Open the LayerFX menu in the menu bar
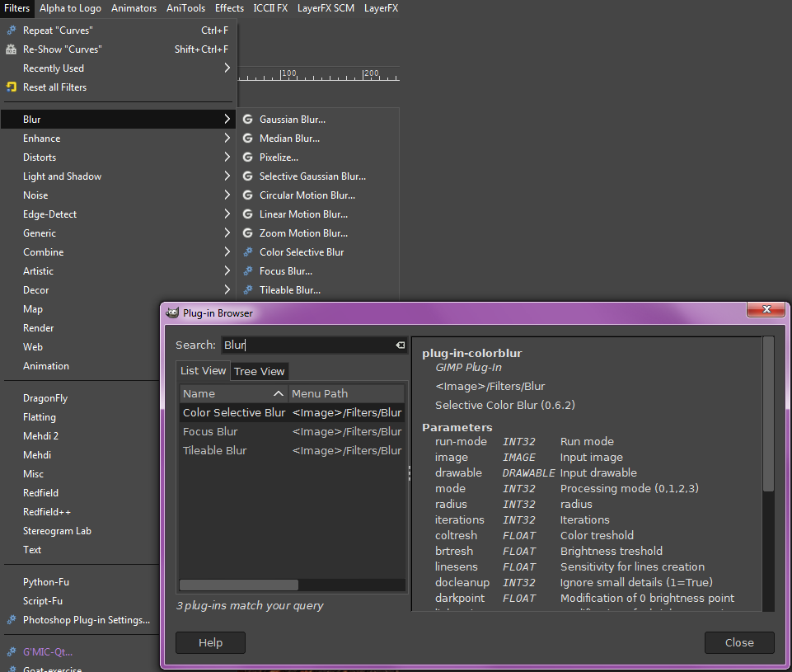 coord(382,8)
